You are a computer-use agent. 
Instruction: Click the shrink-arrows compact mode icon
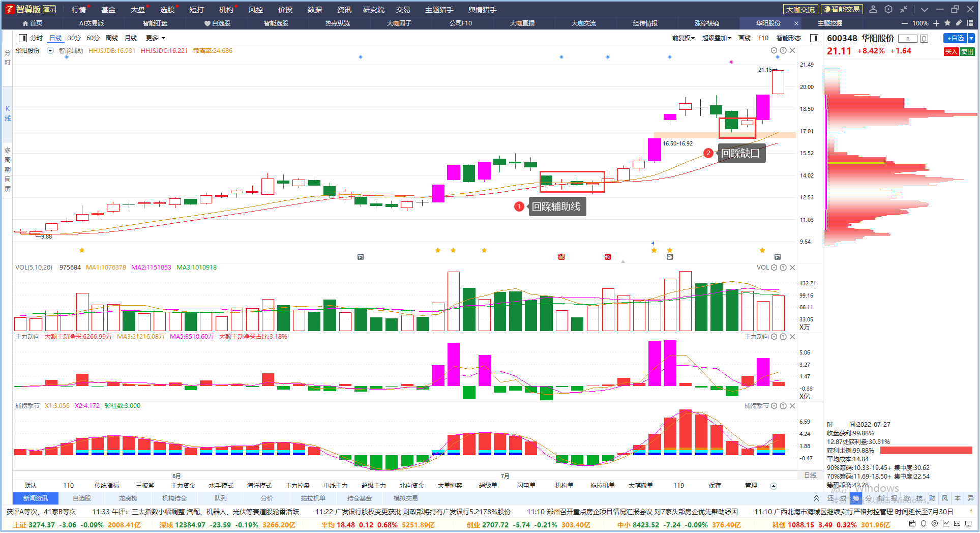click(904, 9)
